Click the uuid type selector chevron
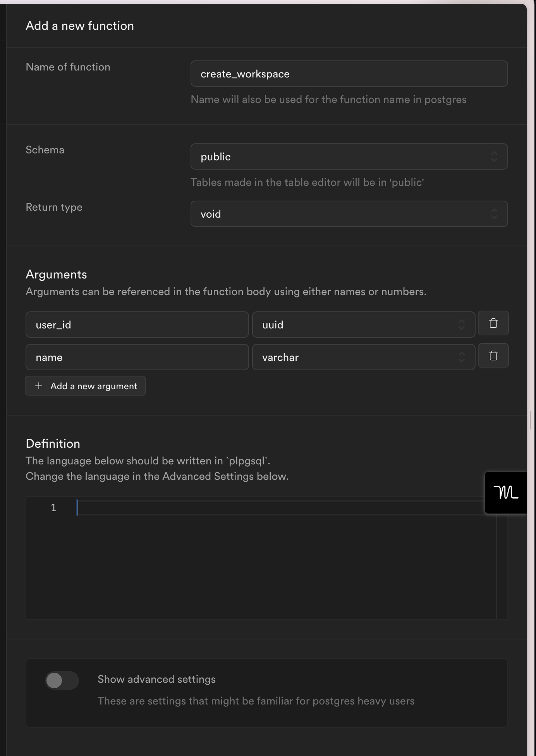 [x=461, y=325]
